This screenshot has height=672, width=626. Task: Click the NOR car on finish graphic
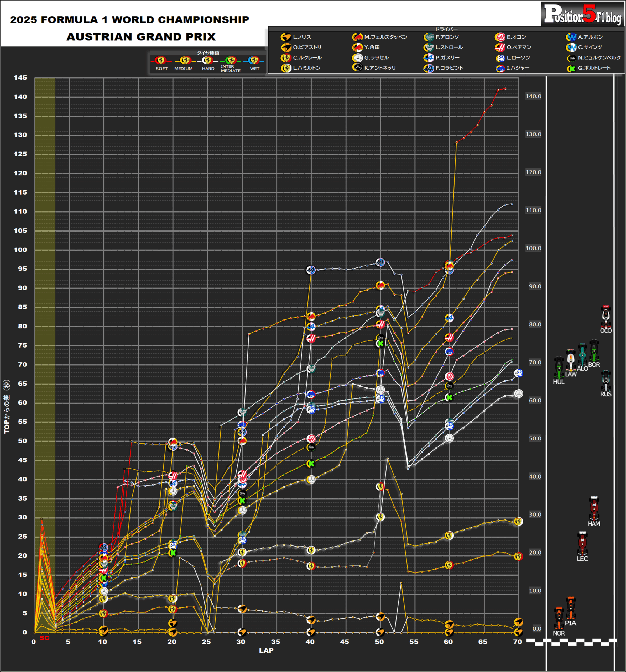(x=559, y=618)
